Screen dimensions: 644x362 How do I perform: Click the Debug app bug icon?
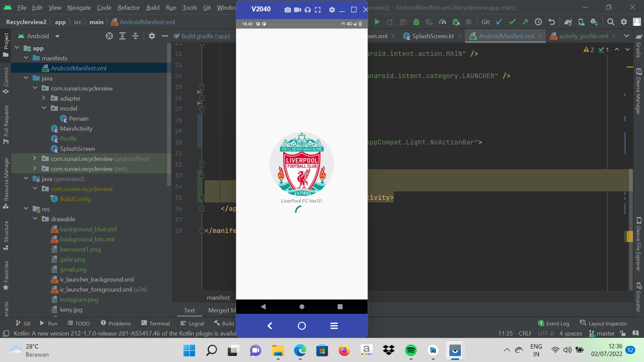point(416,22)
